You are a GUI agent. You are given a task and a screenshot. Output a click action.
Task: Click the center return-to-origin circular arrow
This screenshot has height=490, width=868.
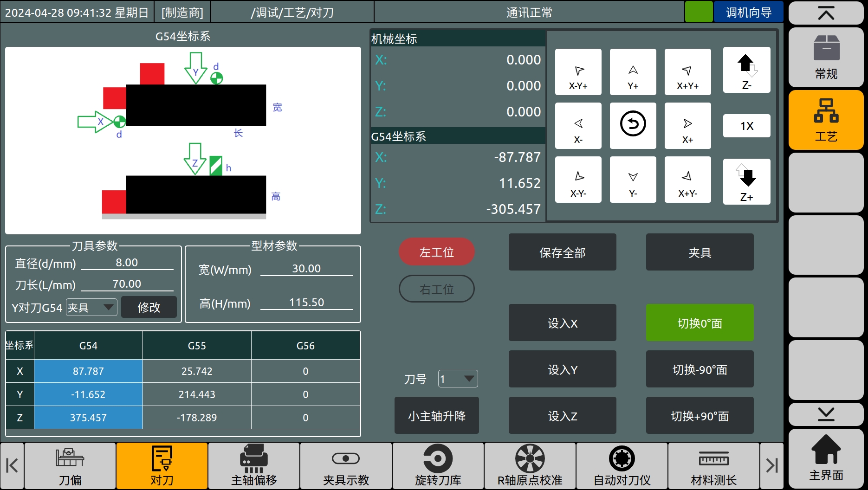(x=633, y=125)
